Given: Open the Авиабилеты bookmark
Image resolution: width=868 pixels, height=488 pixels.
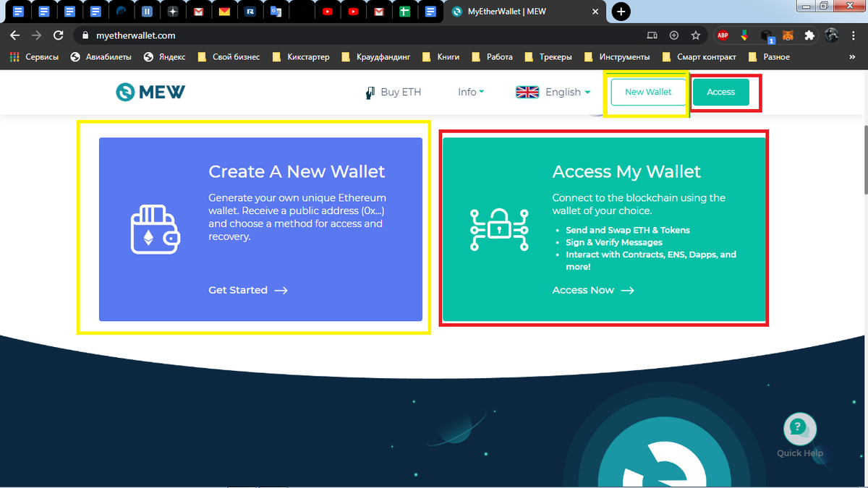Looking at the screenshot, I should (101, 56).
